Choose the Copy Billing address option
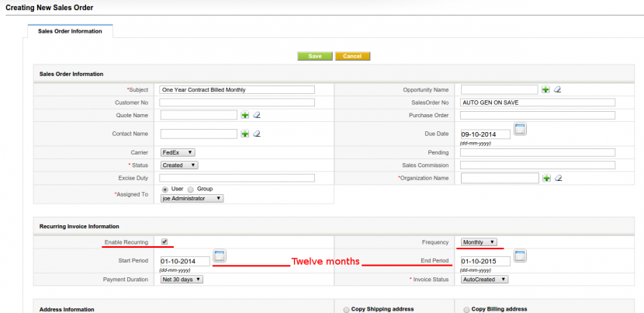The width and height of the screenshot is (644, 313). 466,309
